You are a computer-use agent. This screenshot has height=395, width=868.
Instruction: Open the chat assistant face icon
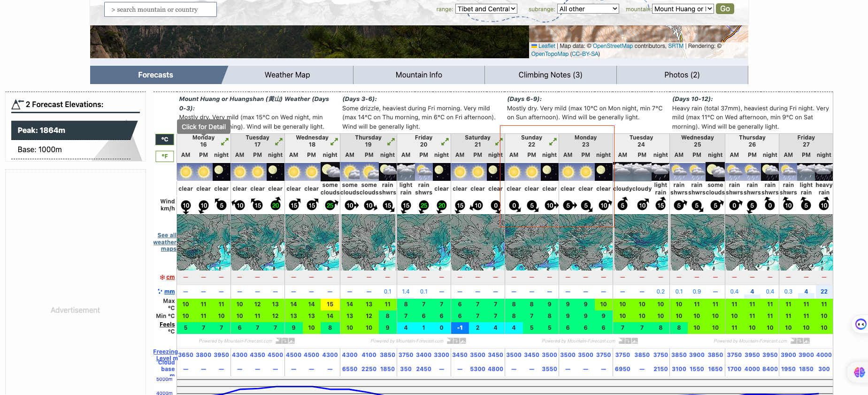click(860, 324)
